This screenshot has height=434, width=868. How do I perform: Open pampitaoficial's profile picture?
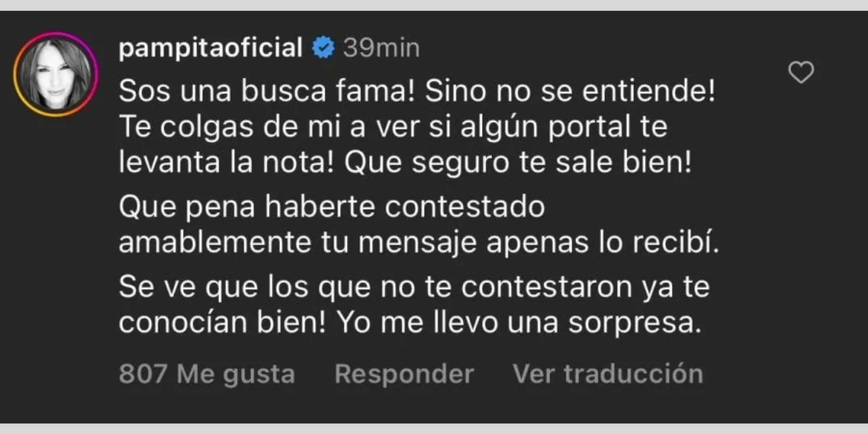coord(55,74)
